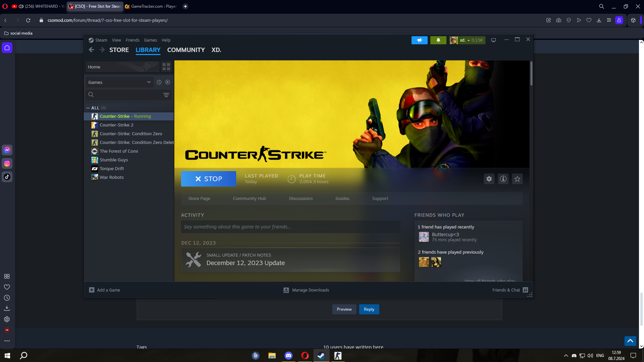Toggle ready-to-play games filter

[x=168, y=82]
